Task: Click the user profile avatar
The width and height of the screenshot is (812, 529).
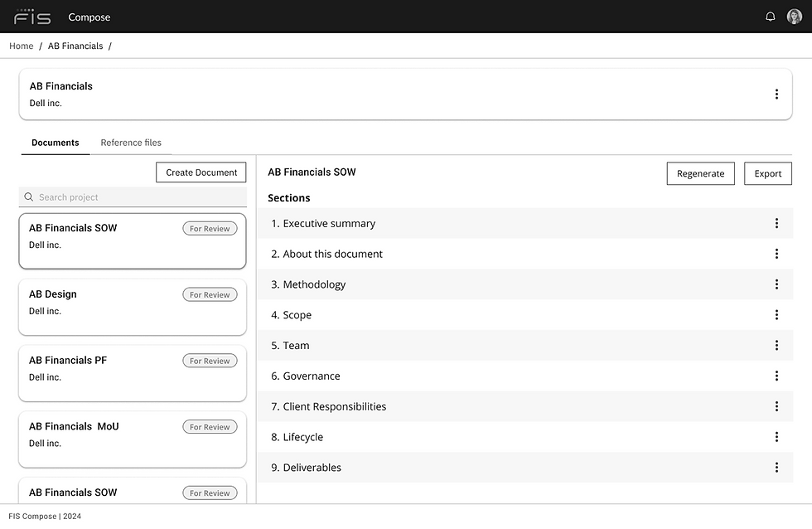Action: 794,16
